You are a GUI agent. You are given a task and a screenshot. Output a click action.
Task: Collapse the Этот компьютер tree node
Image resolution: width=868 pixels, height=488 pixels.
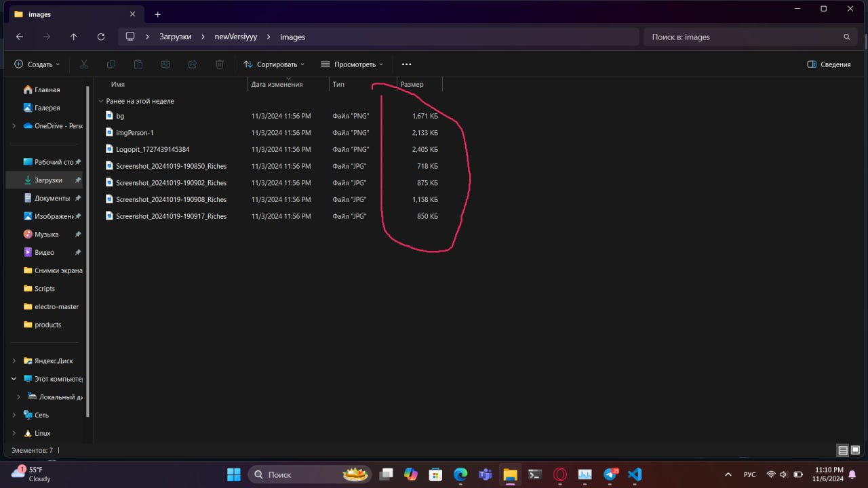click(x=14, y=379)
